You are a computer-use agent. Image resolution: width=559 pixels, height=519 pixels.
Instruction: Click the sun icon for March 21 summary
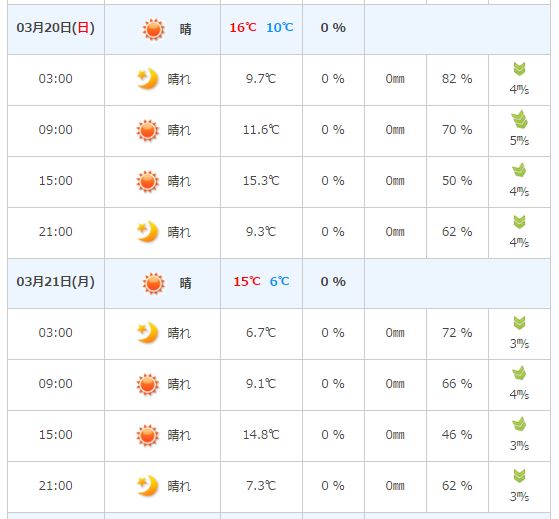pos(154,283)
